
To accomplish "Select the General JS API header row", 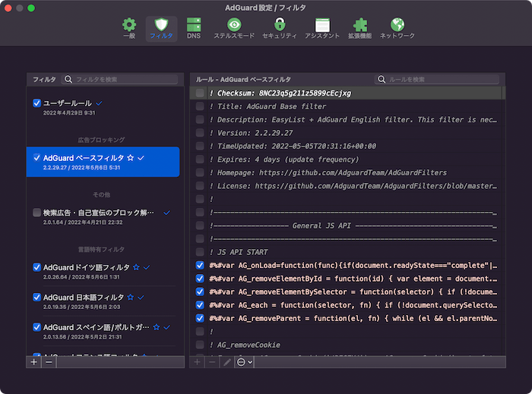I will click(x=346, y=225).
